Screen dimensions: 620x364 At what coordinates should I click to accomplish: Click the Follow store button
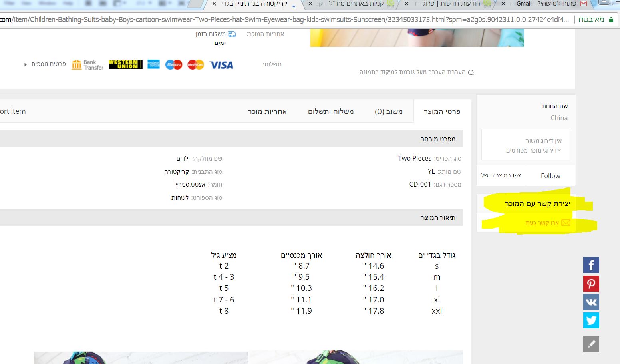tap(550, 176)
